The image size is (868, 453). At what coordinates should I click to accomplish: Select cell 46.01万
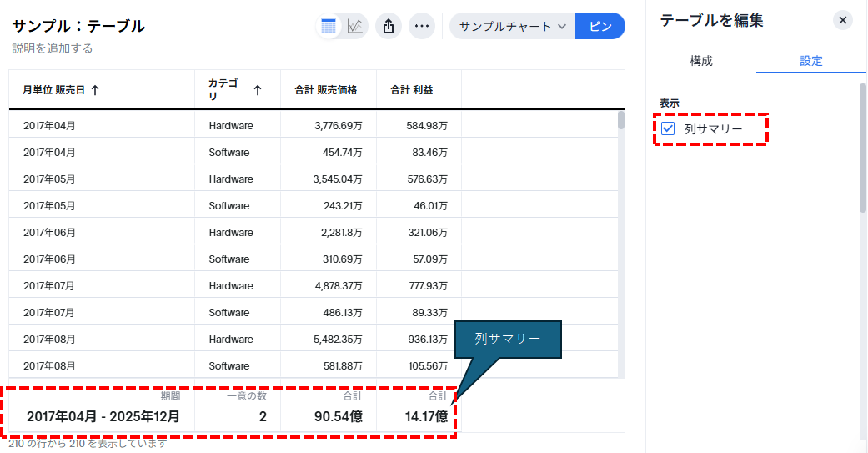(430, 205)
